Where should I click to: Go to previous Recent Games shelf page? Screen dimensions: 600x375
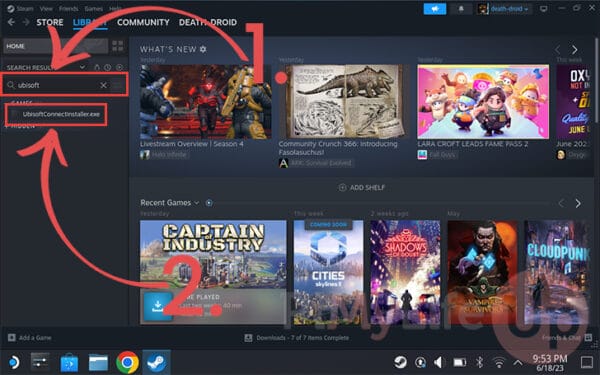point(561,203)
